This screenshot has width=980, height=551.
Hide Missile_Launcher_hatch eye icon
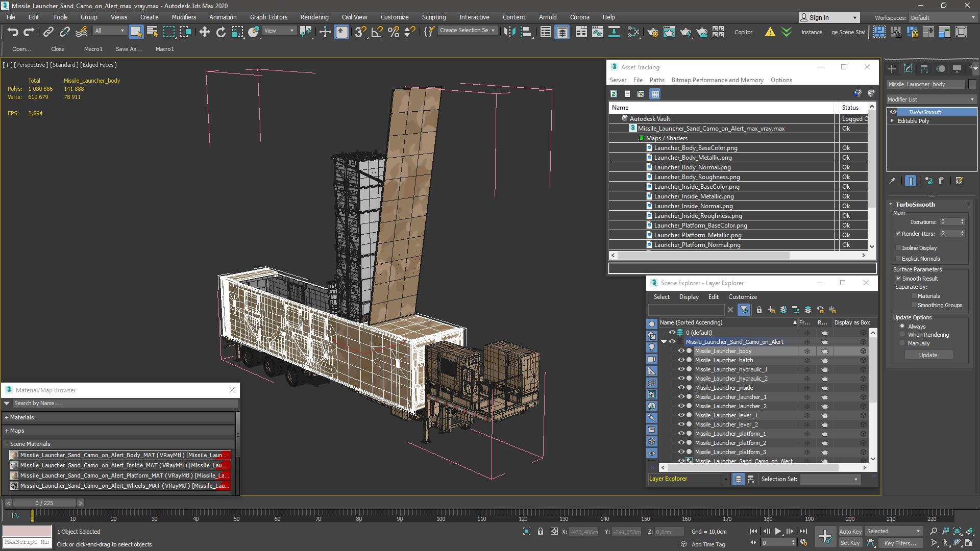point(681,360)
